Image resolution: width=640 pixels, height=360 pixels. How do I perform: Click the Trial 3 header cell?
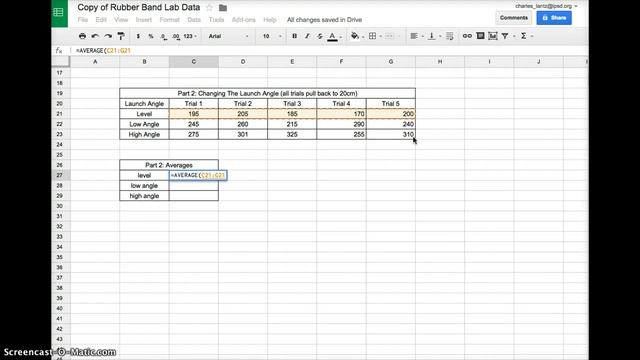click(292, 104)
